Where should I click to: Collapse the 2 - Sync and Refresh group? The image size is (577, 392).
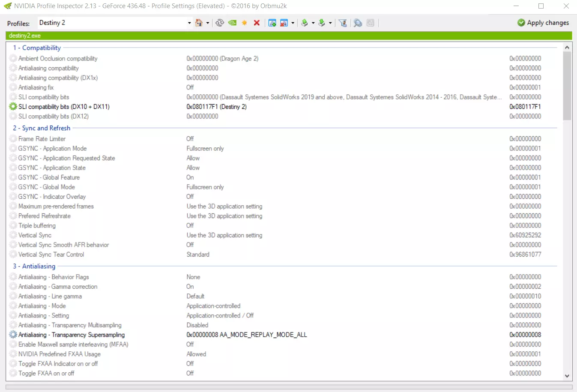coord(42,128)
